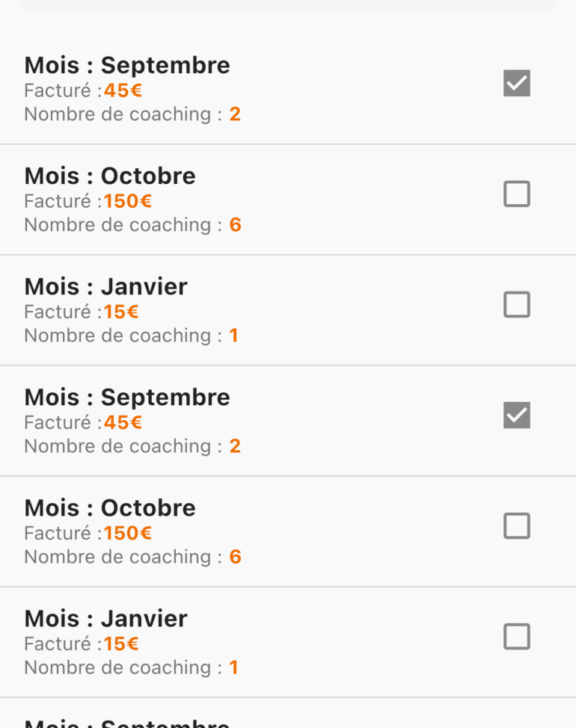The image size is (576, 728).
Task: Click first 'Nombre de coaching : 1' line
Action: [132, 336]
